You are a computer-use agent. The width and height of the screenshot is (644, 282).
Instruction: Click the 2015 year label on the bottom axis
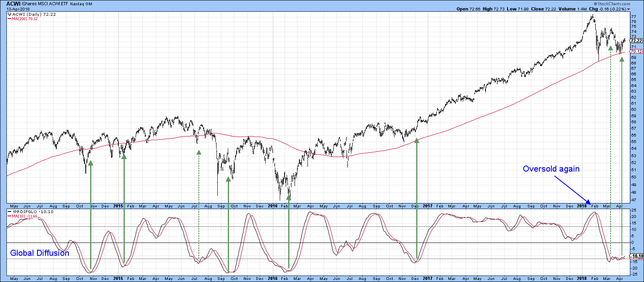click(118, 278)
